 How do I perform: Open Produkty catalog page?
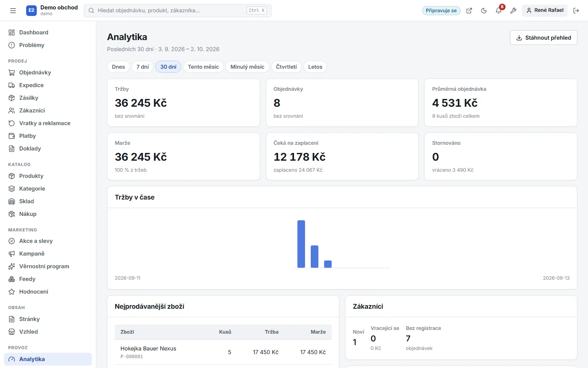pyautogui.click(x=48, y=176)
